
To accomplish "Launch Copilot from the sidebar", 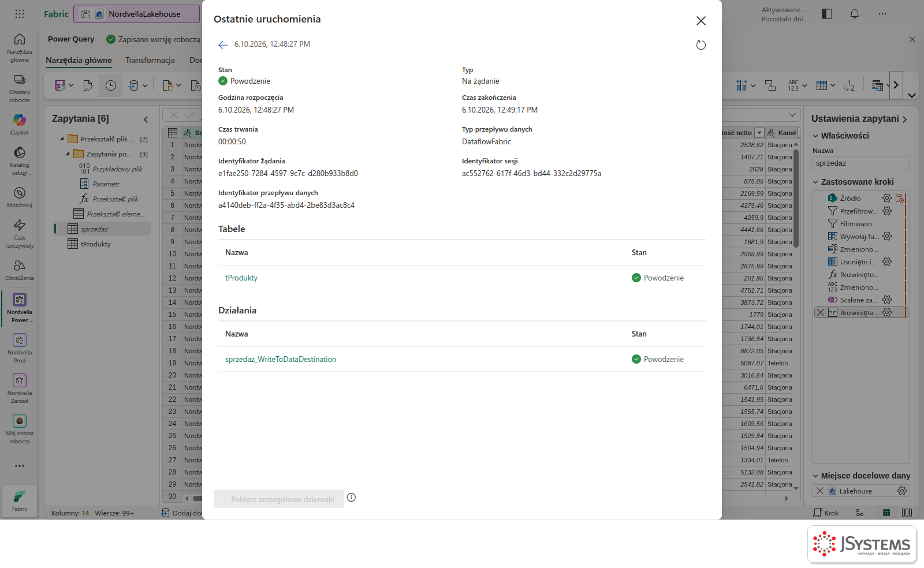I will (x=20, y=124).
